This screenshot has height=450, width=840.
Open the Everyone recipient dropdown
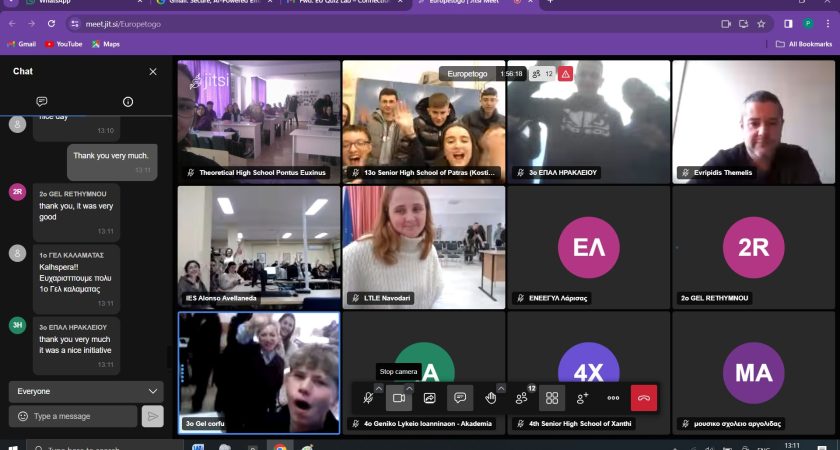86,392
